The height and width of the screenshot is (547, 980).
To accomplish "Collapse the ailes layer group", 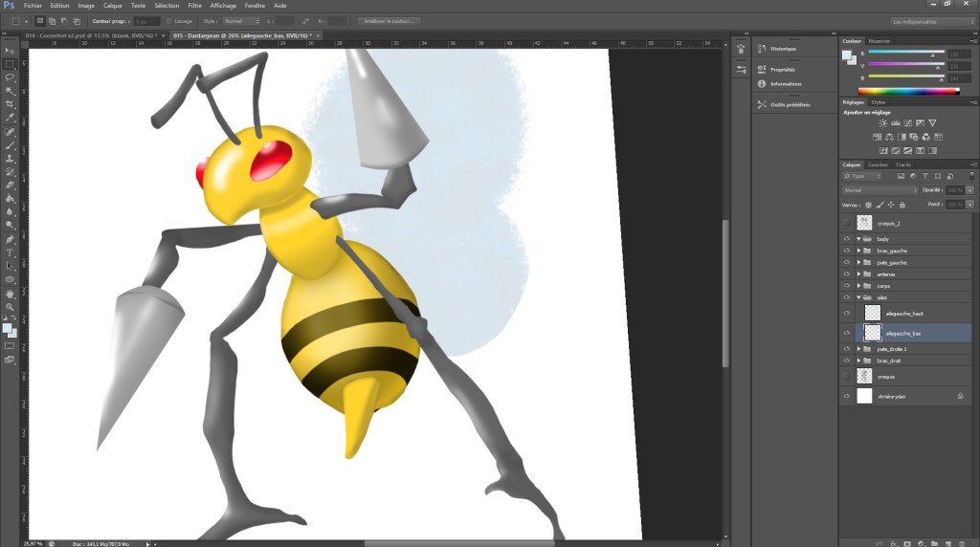I will 858,297.
